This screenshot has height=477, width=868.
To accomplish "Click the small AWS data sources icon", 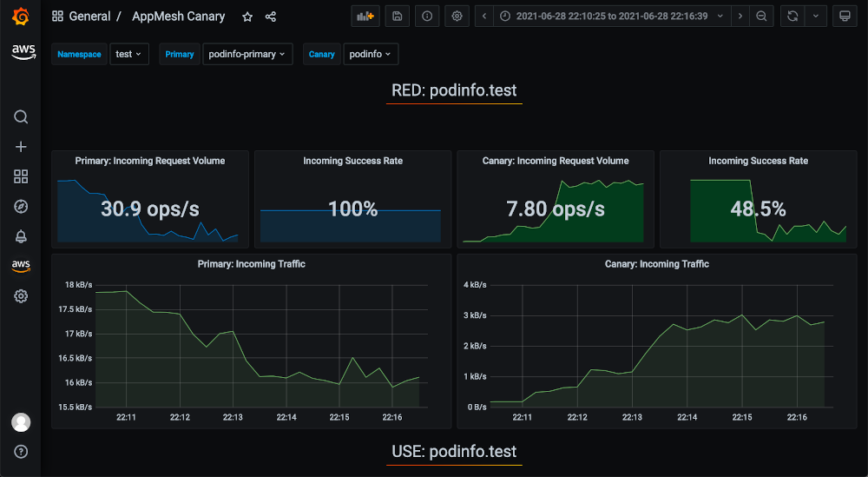I will (x=21, y=266).
